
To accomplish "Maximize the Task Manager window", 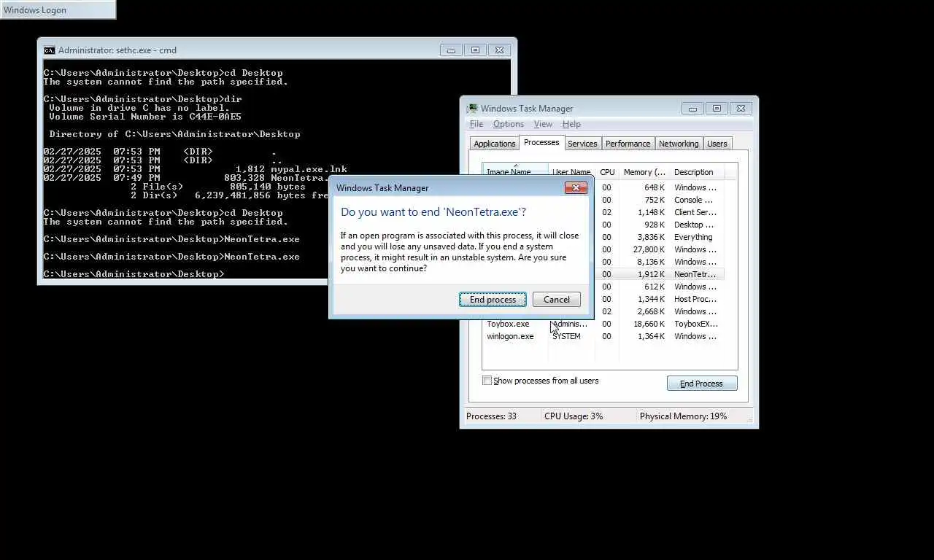I will pos(717,109).
